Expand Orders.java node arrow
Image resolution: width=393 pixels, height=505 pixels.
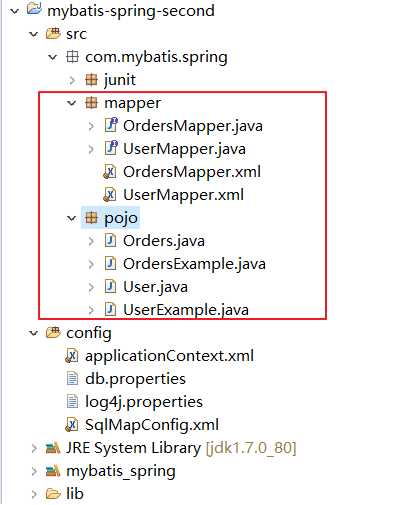coord(91,241)
